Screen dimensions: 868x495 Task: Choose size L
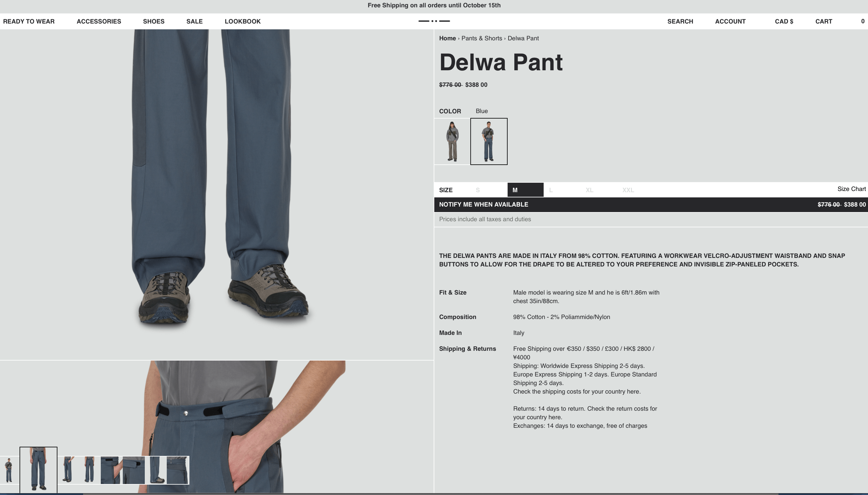point(551,190)
